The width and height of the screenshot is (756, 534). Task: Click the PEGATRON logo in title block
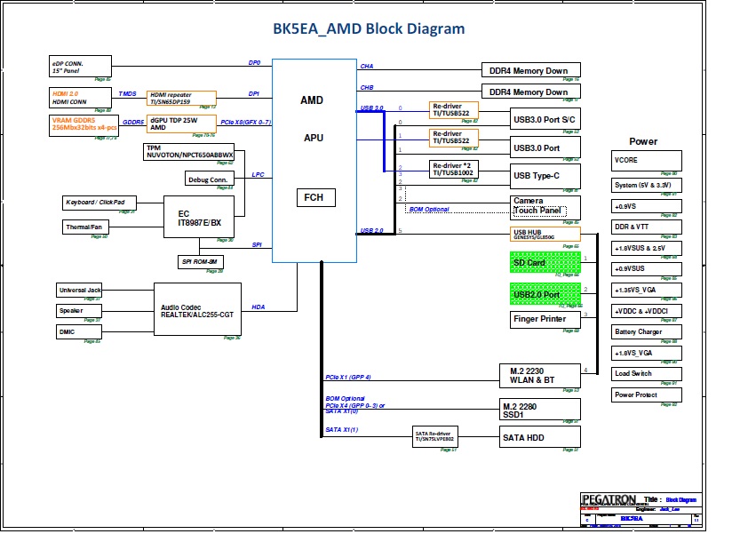609,499
